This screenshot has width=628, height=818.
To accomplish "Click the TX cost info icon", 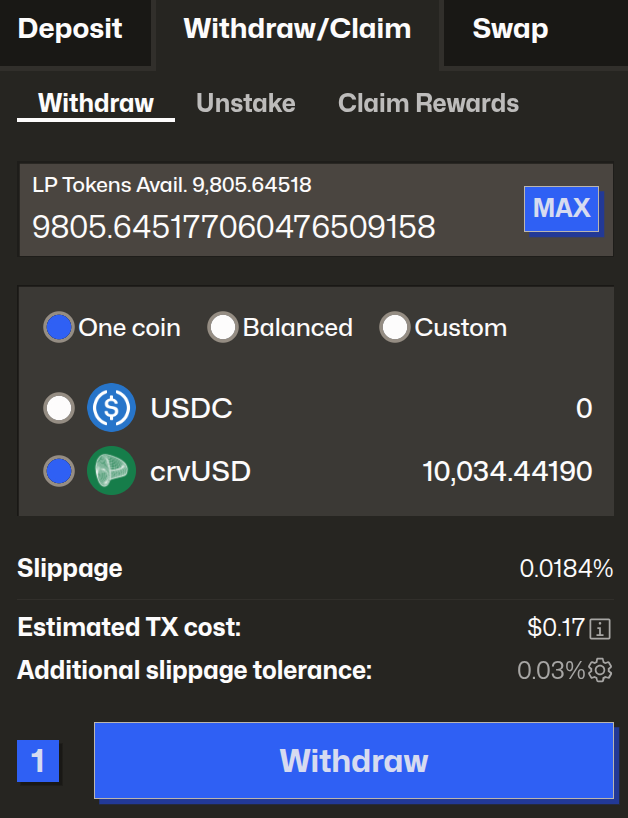I will click(x=600, y=629).
